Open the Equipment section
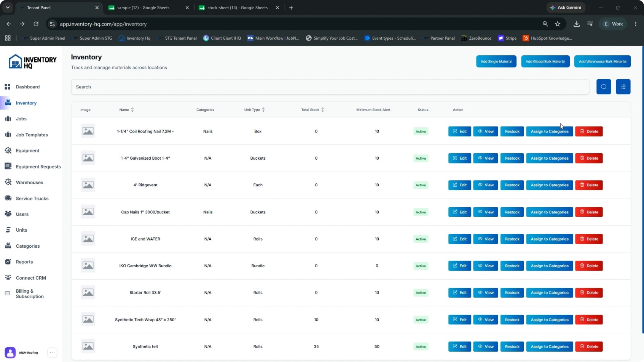Screen dimensions: 644x362 [27, 151]
